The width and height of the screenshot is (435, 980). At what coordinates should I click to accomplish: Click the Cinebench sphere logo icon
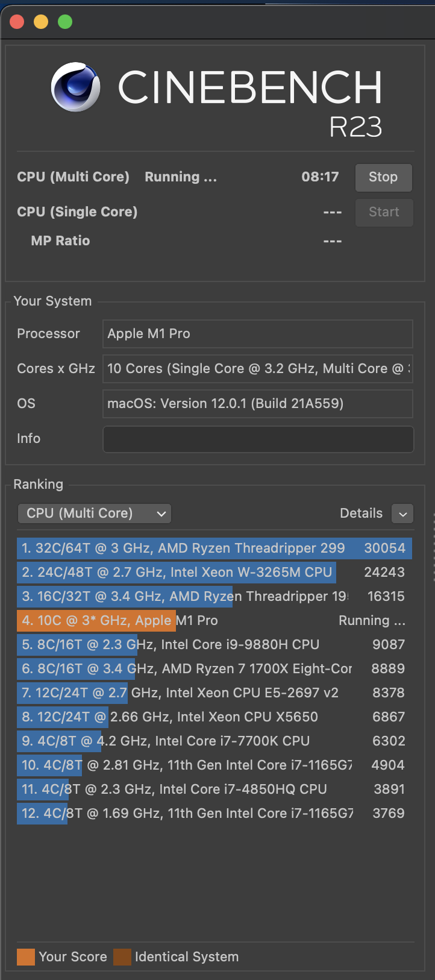pyautogui.click(x=75, y=87)
